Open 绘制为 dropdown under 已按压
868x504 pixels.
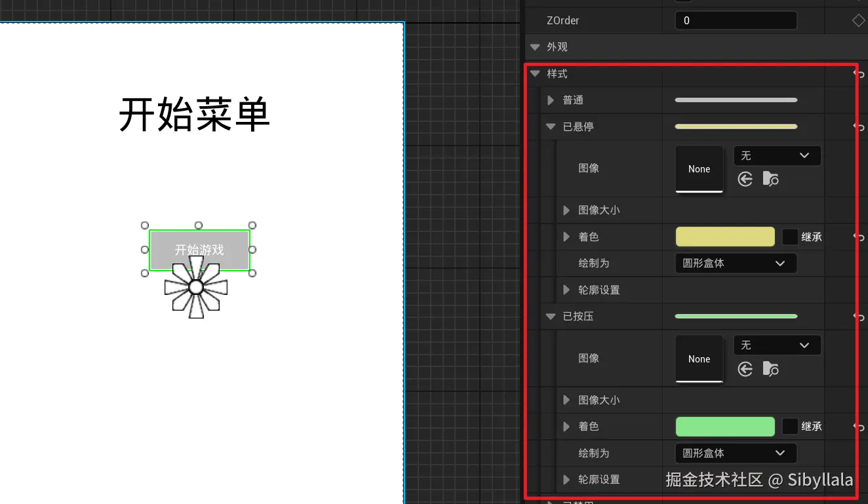(736, 453)
